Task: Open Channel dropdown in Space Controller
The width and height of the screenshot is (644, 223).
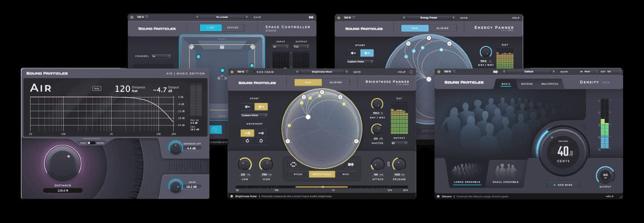Action: tap(160, 55)
